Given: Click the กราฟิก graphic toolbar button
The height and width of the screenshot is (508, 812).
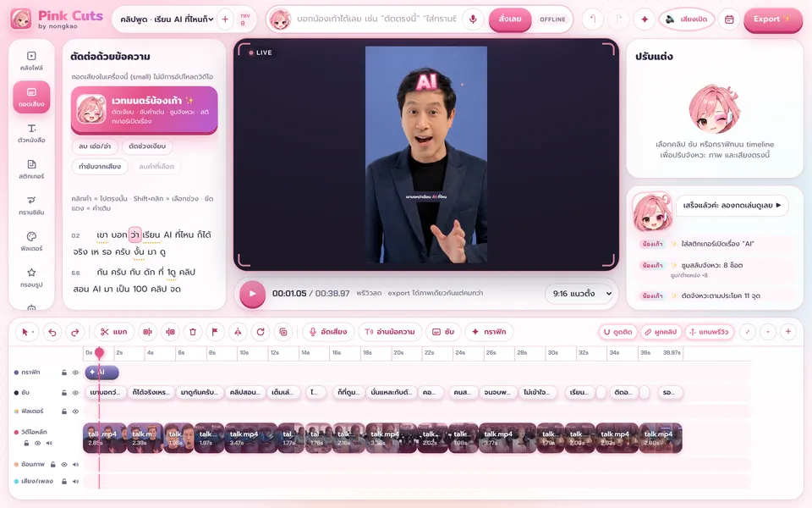Looking at the screenshot, I should pyautogui.click(x=489, y=332).
